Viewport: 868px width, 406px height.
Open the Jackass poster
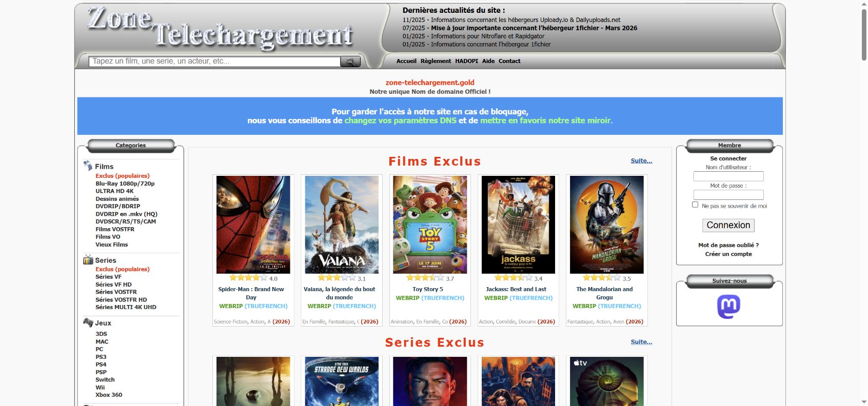(x=518, y=225)
